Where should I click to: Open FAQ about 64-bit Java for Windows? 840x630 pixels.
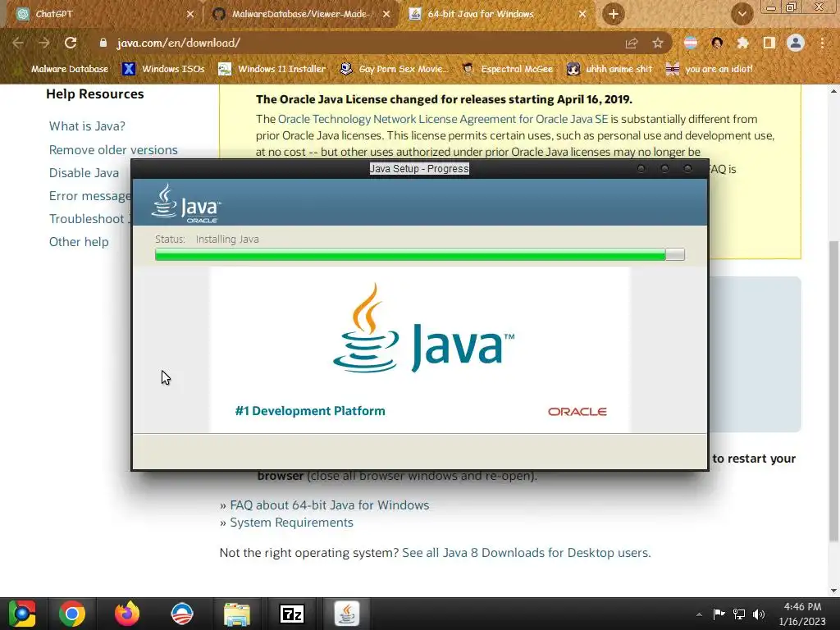click(x=330, y=505)
